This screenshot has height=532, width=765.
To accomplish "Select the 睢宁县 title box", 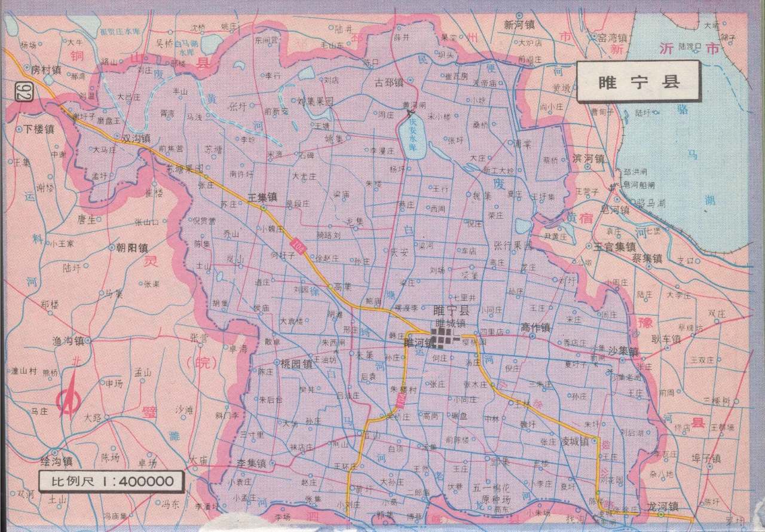I will 639,82.
